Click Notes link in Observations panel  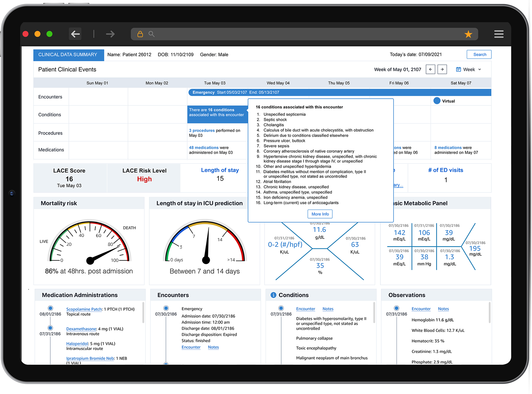coord(443,309)
